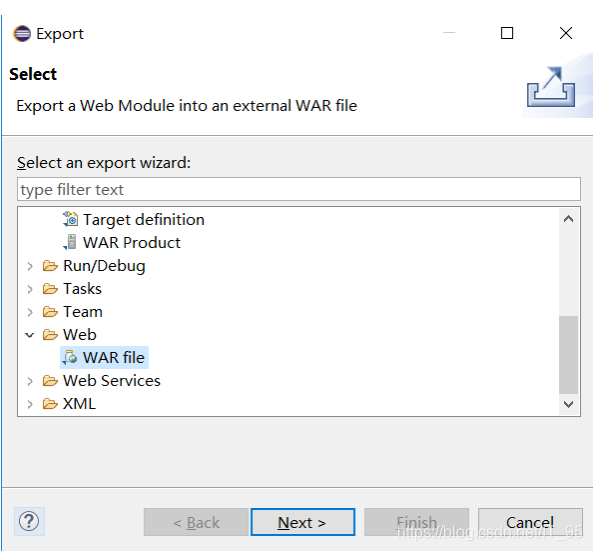Click the Finish button
The height and width of the screenshot is (551, 593).
tap(416, 522)
